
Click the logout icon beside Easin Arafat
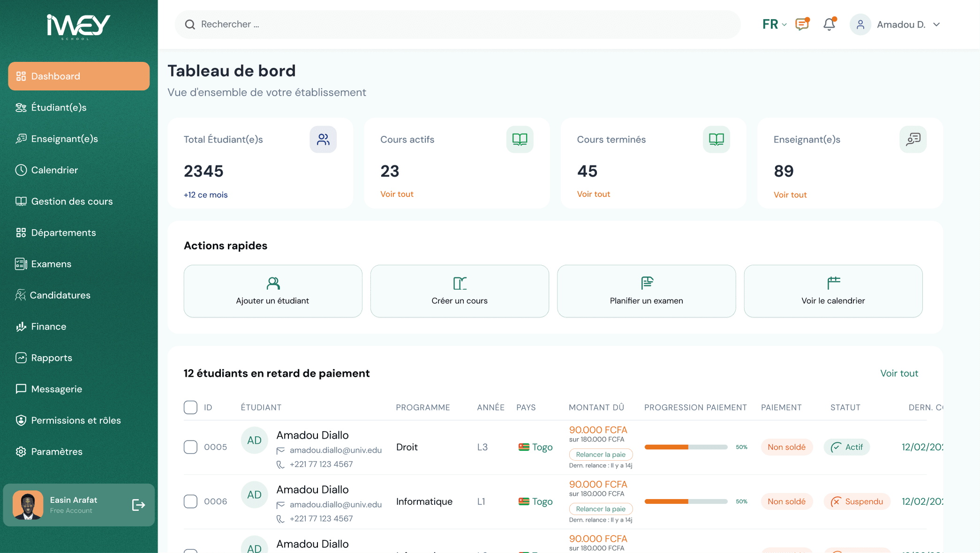(x=138, y=505)
